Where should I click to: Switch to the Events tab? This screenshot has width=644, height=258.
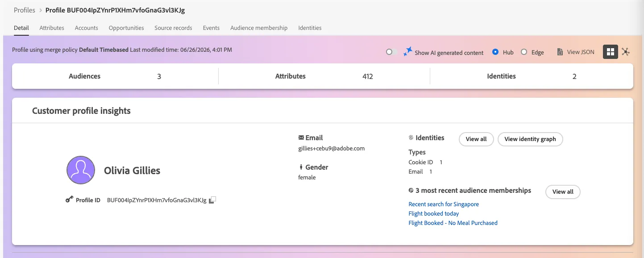point(211,28)
